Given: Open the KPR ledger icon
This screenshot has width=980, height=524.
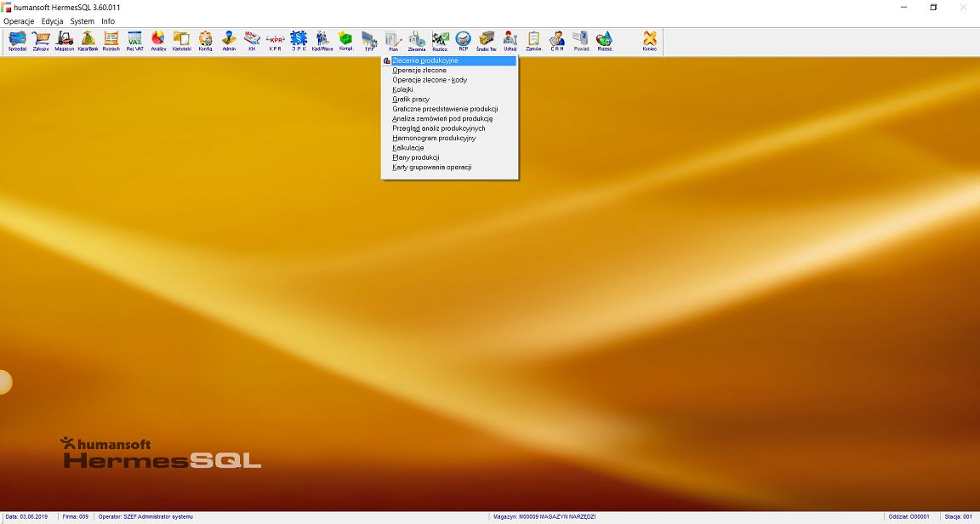Looking at the screenshot, I should 276,42.
